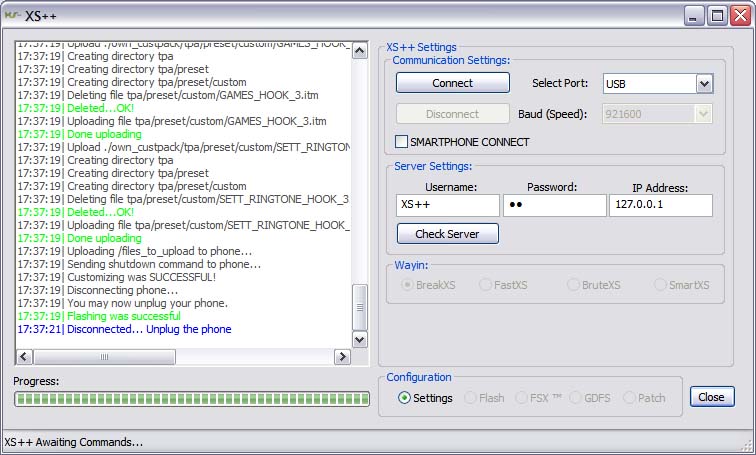
Task: Maximize the XS++ window
Action: [717, 16]
